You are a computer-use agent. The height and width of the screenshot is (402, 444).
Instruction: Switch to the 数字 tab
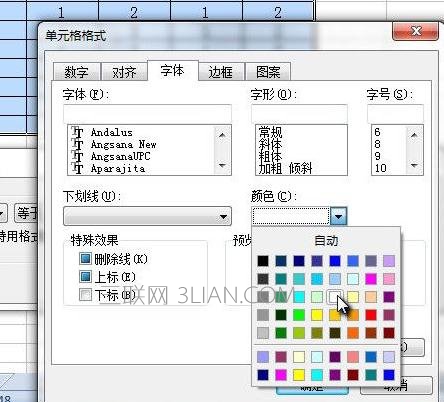click(x=77, y=72)
